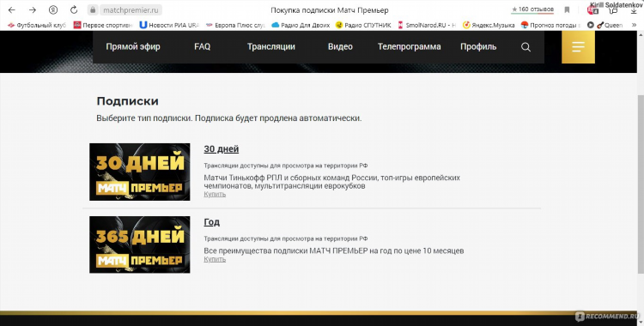The image size is (644, 326).
Task: Open the Футбольный клуб bookmark
Action: point(37,25)
